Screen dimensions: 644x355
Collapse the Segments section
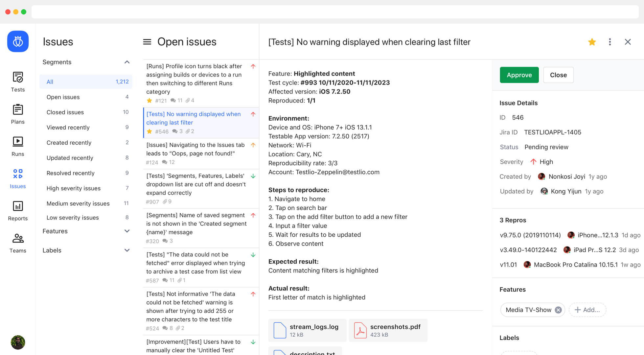[127, 62]
